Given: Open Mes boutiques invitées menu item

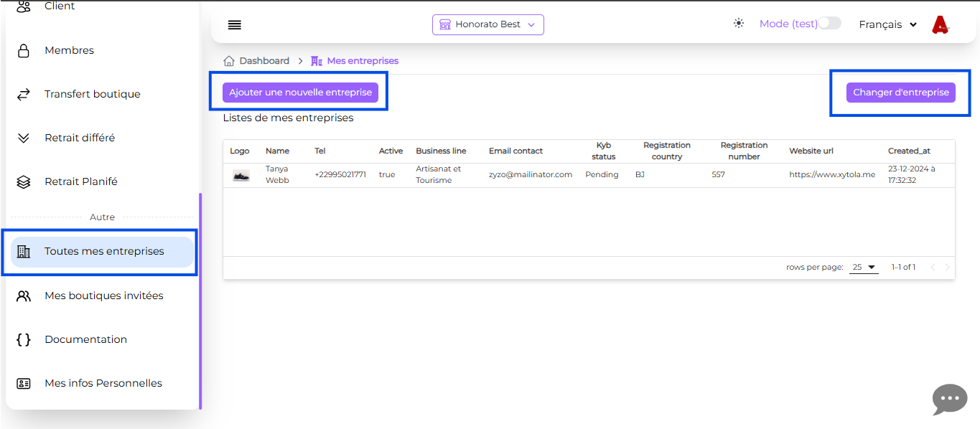Looking at the screenshot, I should tap(103, 296).
